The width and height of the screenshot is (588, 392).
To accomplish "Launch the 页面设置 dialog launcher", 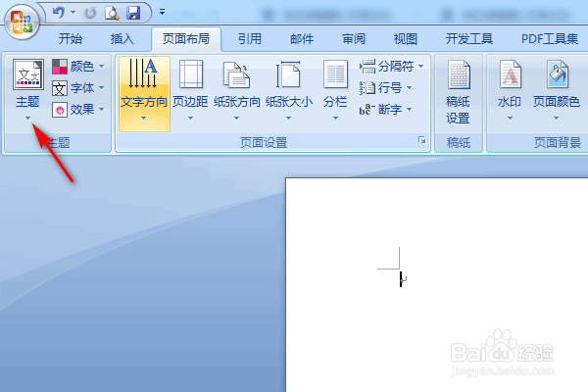I will pyautogui.click(x=421, y=140).
